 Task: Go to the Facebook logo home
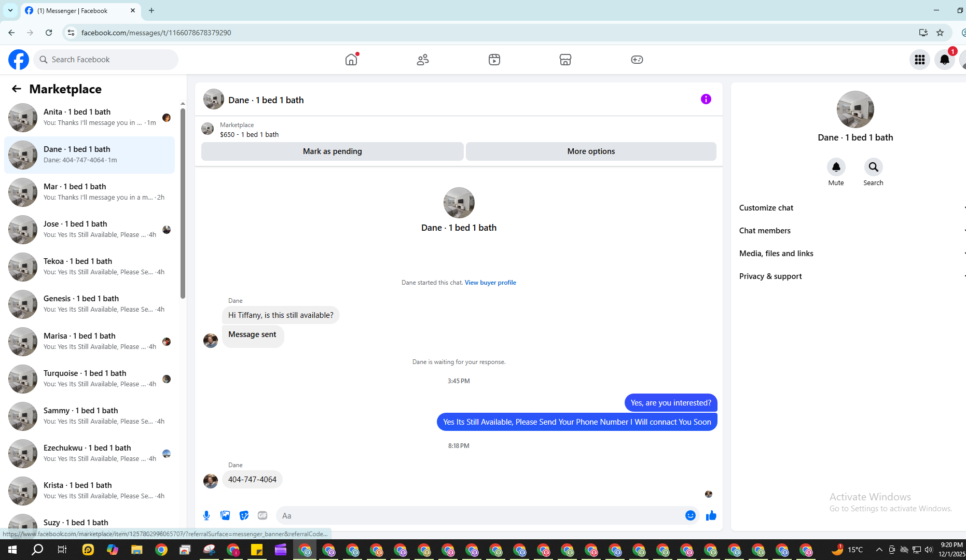pyautogui.click(x=19, y=60)
